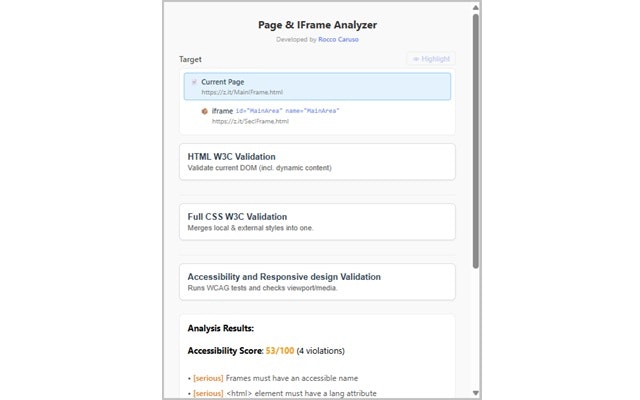Click the scrollbar down arrow
The height and width of the screenshot is (400, 640).
(x=476, y=393)
